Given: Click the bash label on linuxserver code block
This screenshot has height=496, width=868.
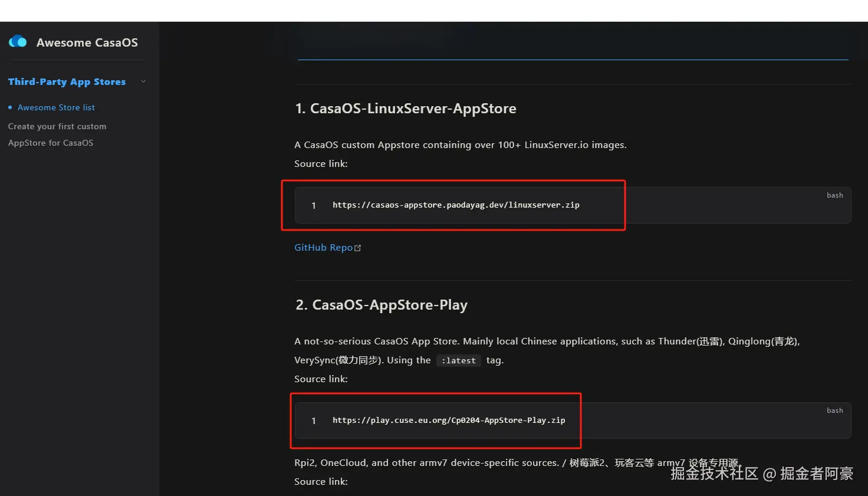Looking at the screenshot, I should click(x=834, y=195).
